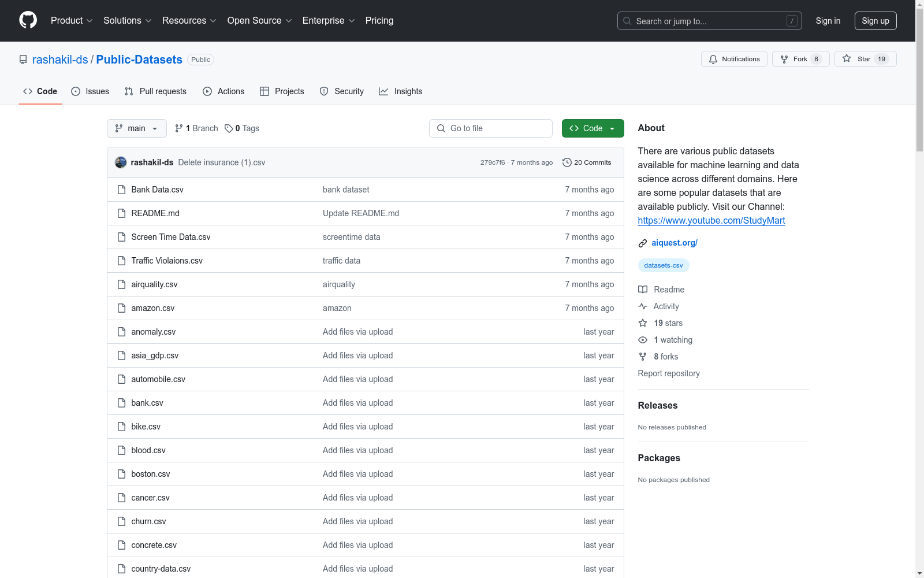Click the Star icon
Image resolution: width=924 pixels, height=578 pixels.
[x=847, y=58]
